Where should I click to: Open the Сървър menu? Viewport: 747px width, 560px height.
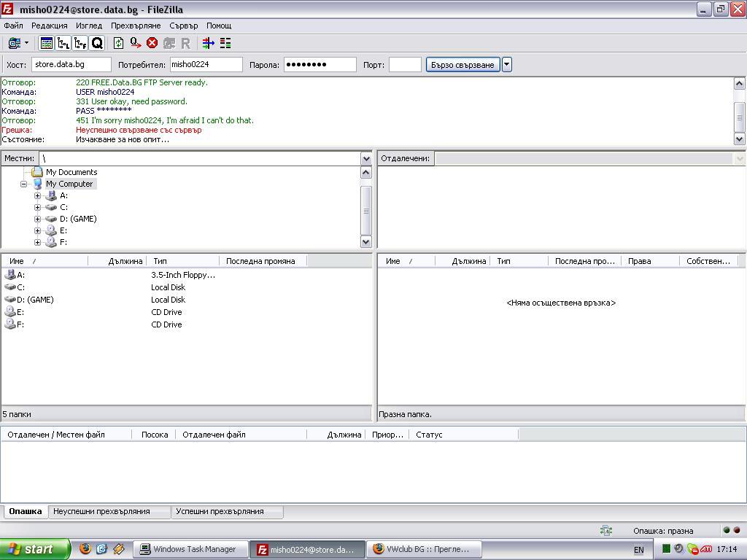183,26
